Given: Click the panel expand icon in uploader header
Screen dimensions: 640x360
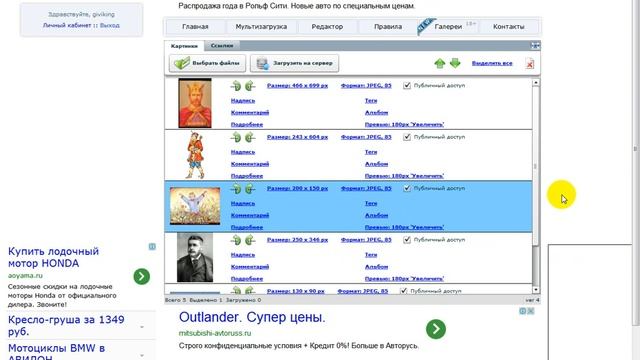Looking at the screenshot, I should coord(535,45).
